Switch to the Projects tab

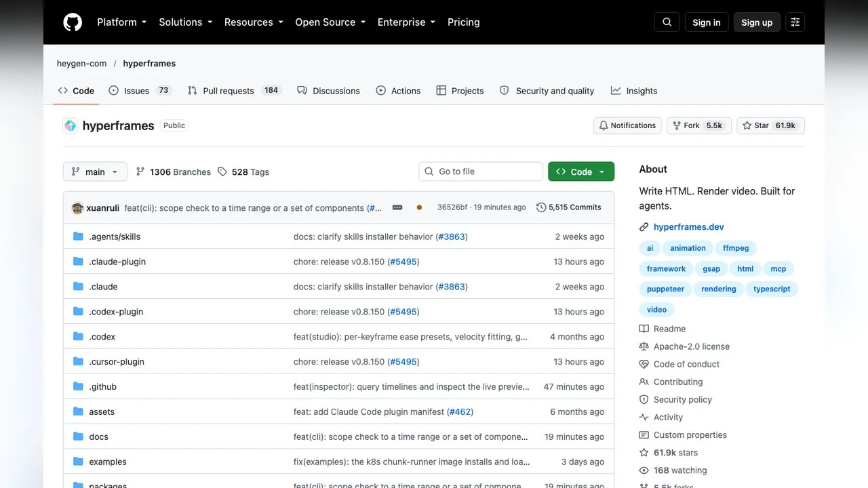click(x=460, y=91)
